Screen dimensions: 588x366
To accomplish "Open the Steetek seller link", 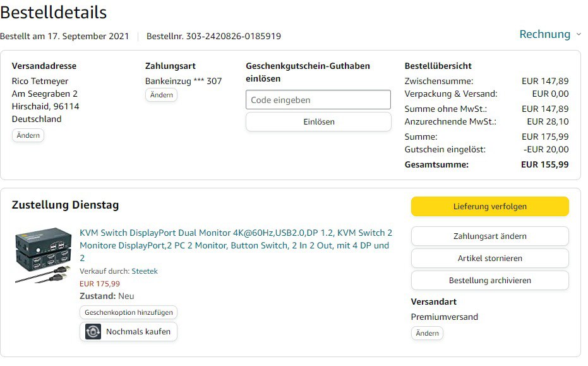I will pyautogui.click(x=145, y=271).
